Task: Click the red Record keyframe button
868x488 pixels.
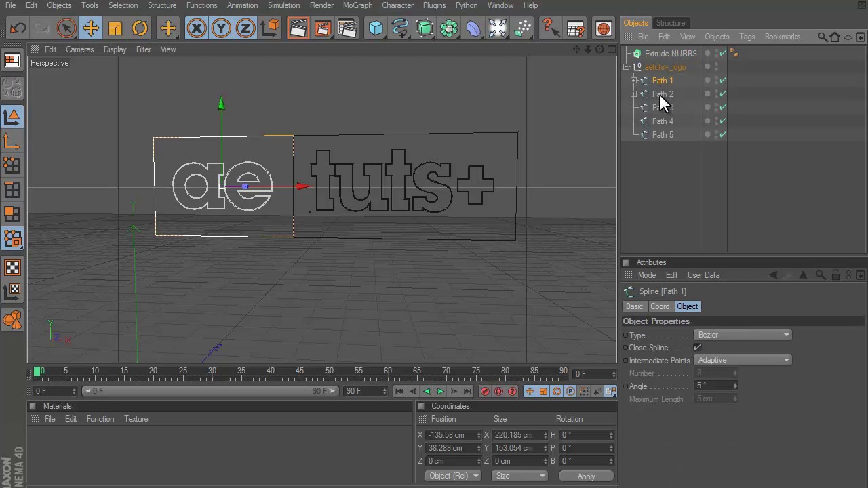Action: tap(485, 391)
